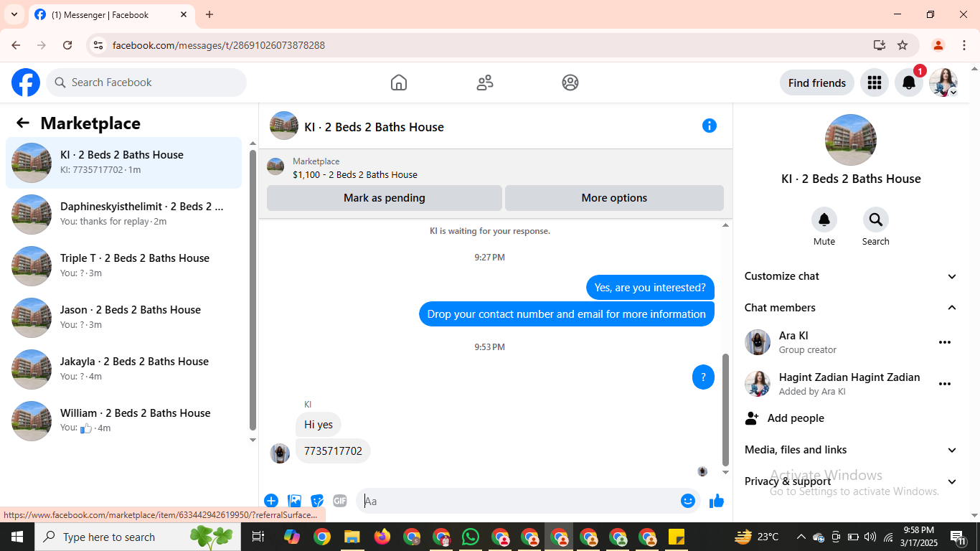This screenshot has height=551, width=980.
Task: Click the address bar URL
Action: click(x=219, y=45)
